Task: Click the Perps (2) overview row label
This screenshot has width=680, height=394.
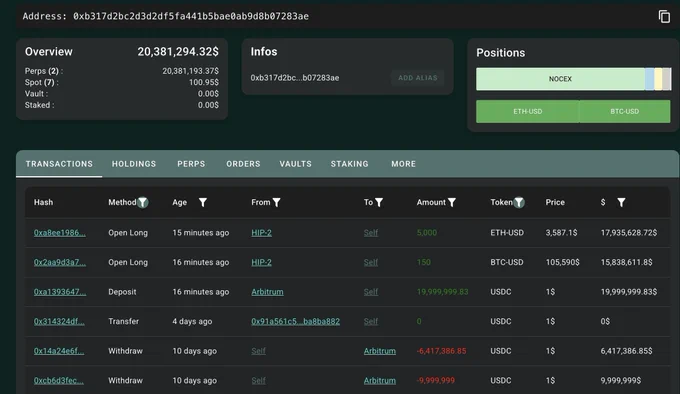Action: pos(43,71)
